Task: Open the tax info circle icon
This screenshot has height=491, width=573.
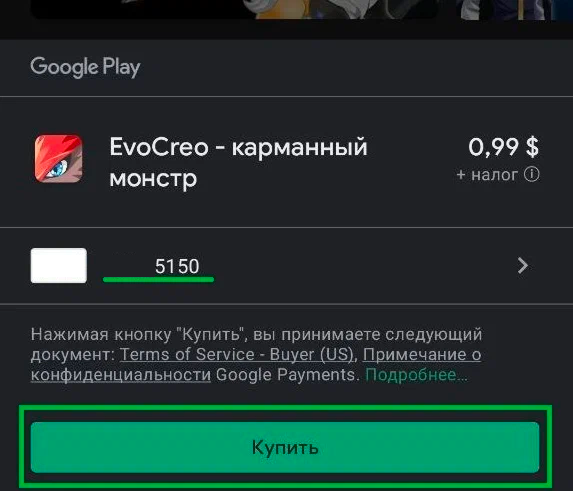Action: pos(532,174)
